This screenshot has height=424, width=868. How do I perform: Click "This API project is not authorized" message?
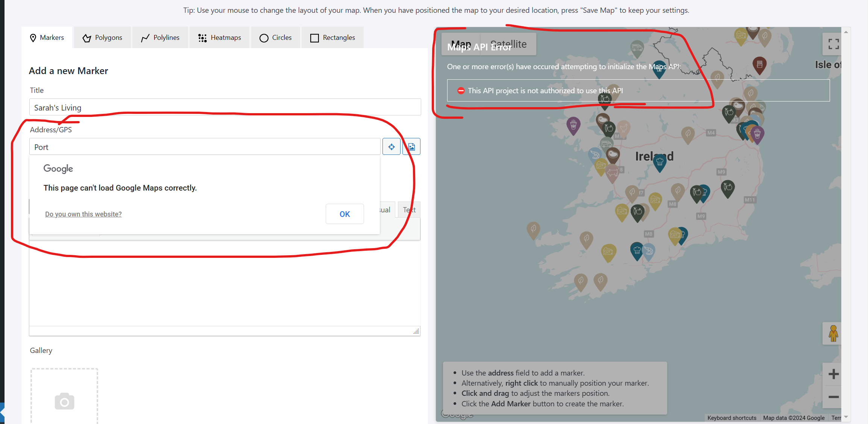[545, 91]
